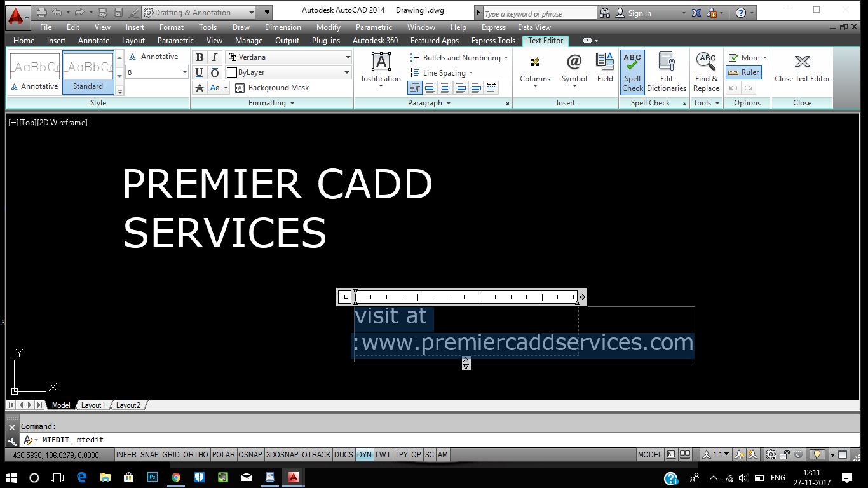Expand the Formatting panel
The image size is (868, 488).
click(272, 103)
